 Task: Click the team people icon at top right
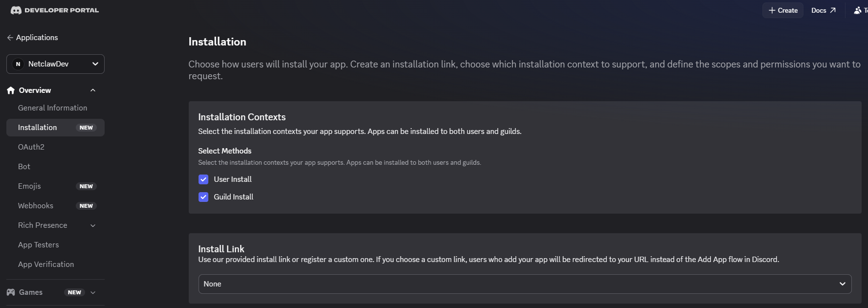coord(857,10)
